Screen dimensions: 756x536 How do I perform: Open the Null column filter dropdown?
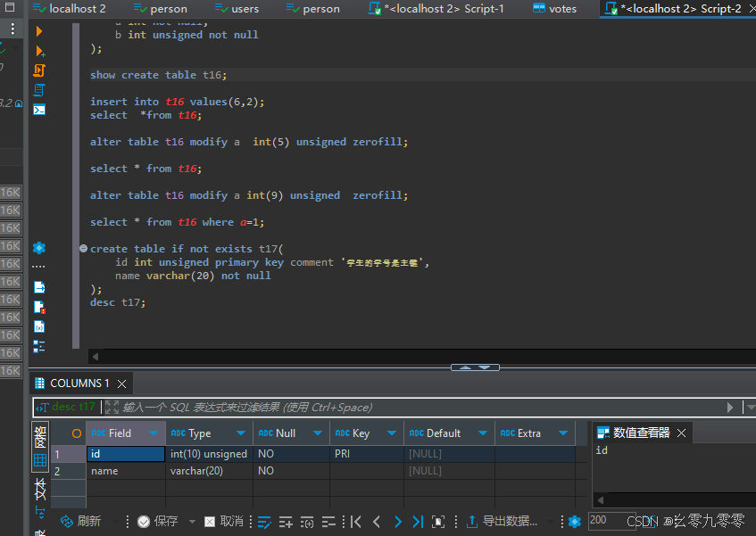[x=317, y=433]
